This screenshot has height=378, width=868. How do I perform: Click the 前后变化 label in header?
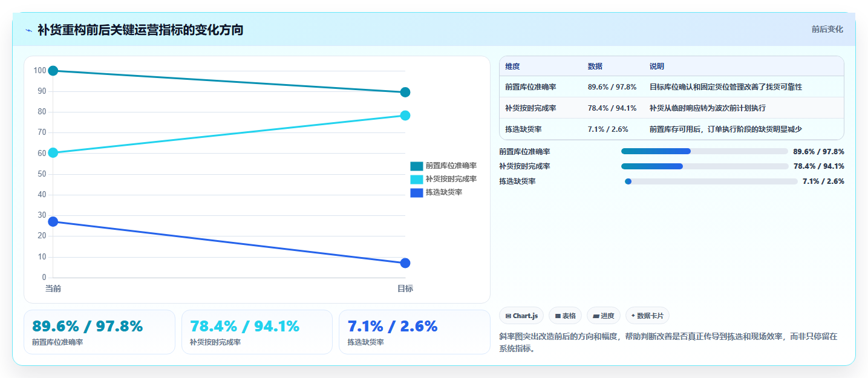[x=827, y=30]
